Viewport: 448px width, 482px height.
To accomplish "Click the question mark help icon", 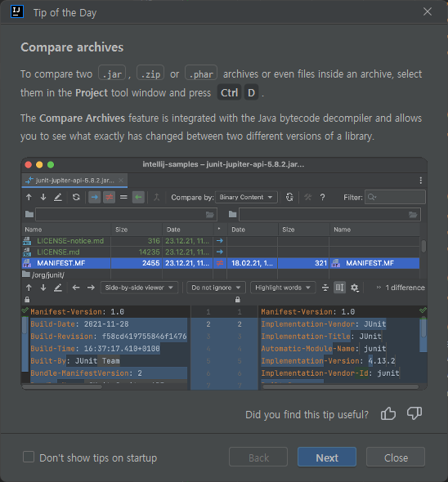I will coord(322,198).
